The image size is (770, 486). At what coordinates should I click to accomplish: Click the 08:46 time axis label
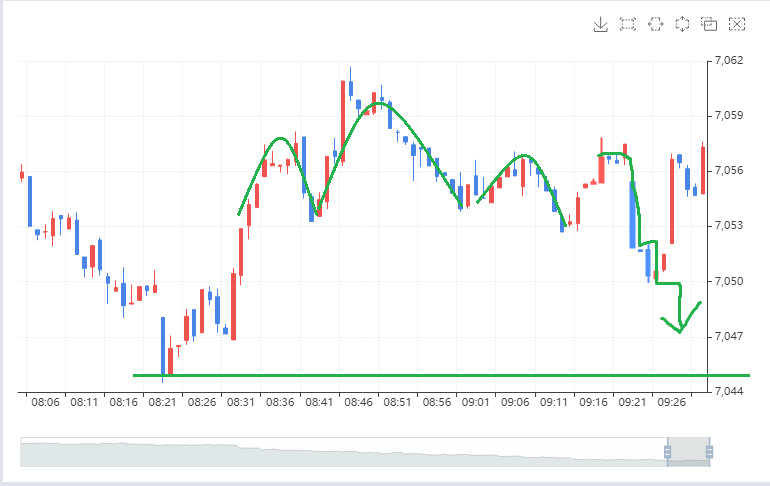tap(358, 403)
